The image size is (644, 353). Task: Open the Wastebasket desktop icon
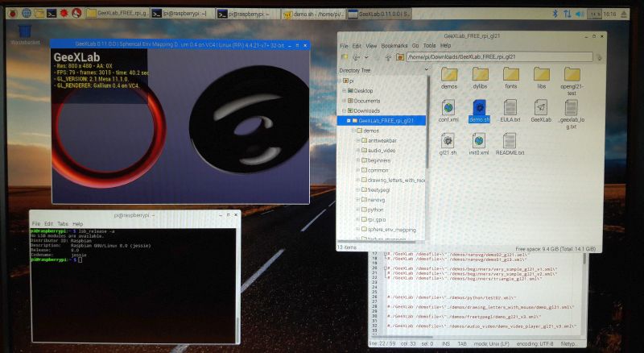point(25,35)
